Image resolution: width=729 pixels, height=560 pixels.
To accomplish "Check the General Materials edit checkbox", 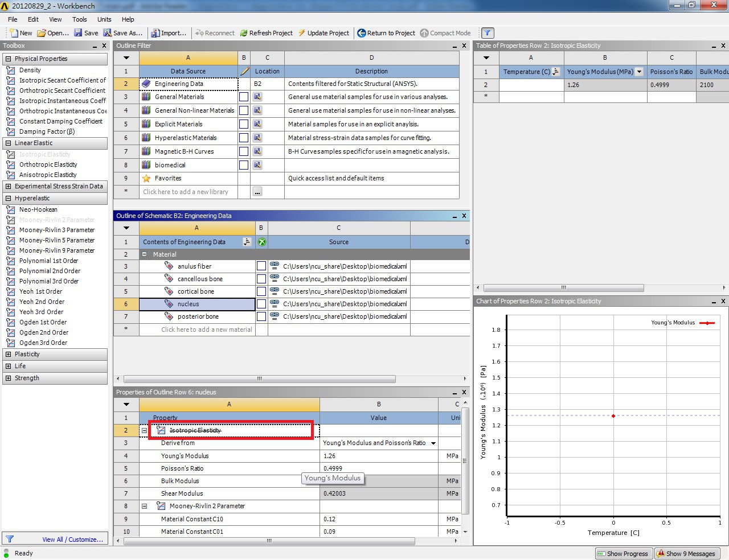I will coord(244,97).
